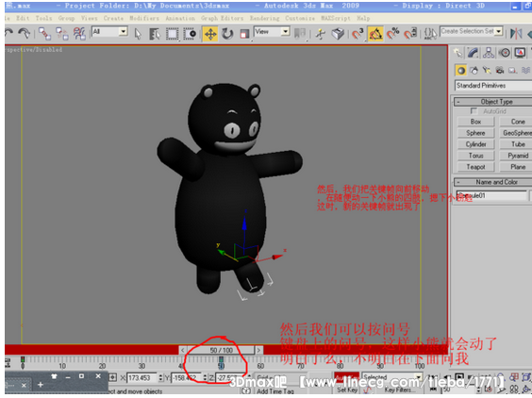Toggle Select and Manipulate mode
Image resolution: width=532 pixels, height=398 pixels.
320,34
